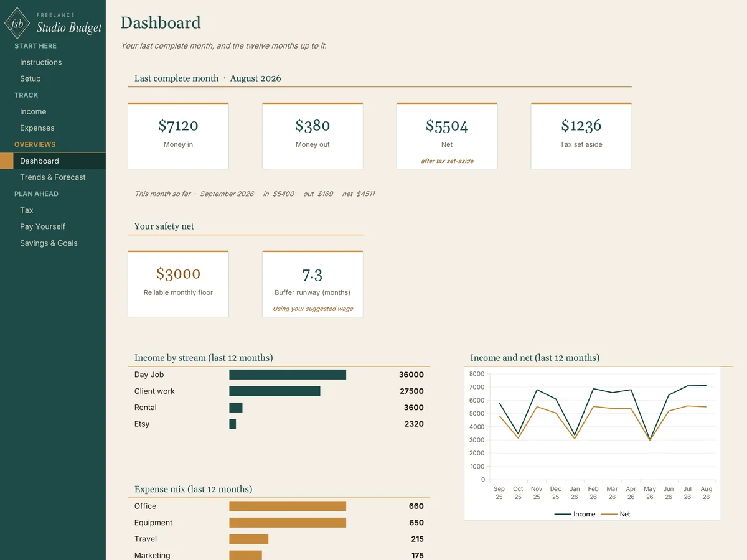This screenshot has width=747, height=560.
Task: Click the Equipment expense value 650
Action: (x=416, y=523)
